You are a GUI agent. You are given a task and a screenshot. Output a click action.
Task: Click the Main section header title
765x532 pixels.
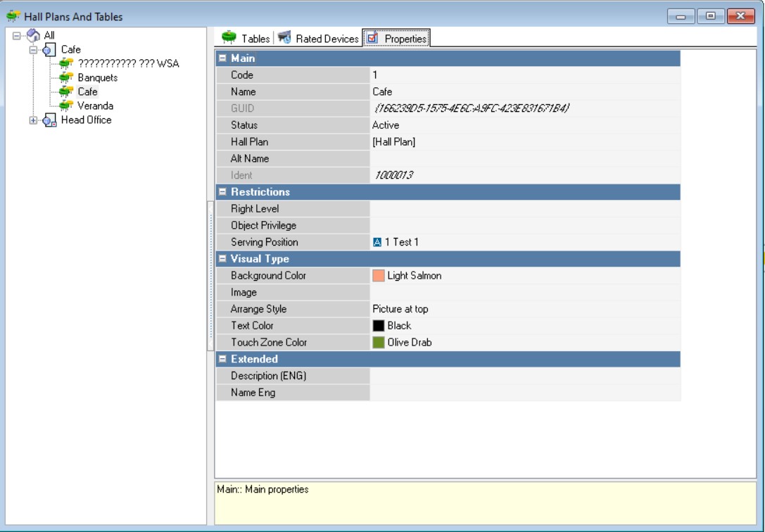click(243, 58)
